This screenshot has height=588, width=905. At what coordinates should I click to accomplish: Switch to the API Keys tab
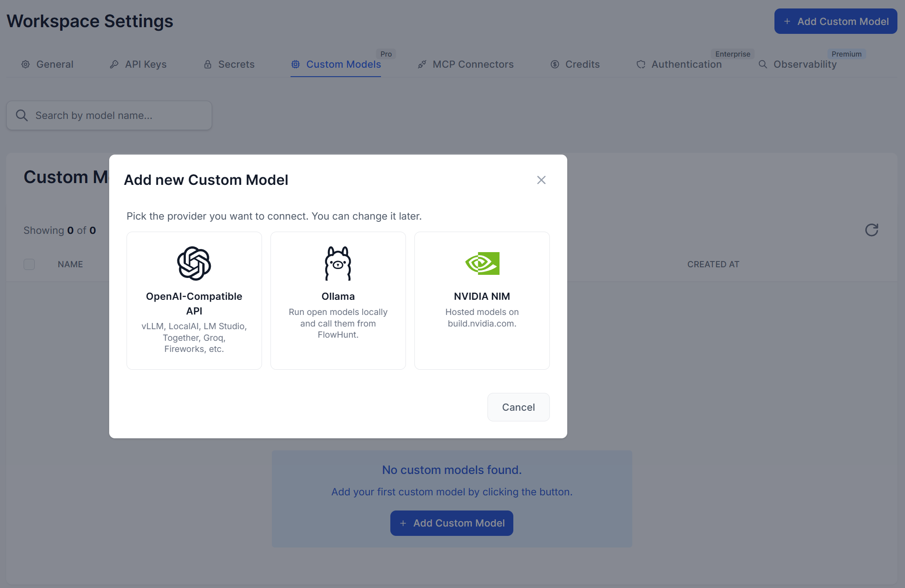(x=138, y=64)
